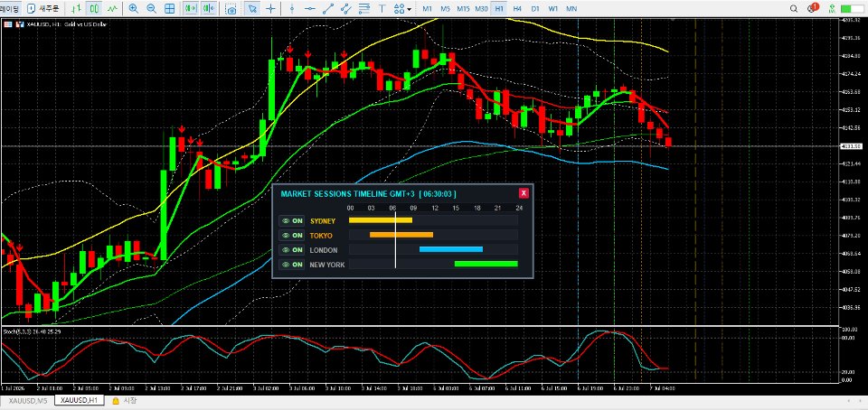The height and width of the screenshot is (410, 868).
Task: Click the zoom in magnifier icon
Action: click(133, 9)
